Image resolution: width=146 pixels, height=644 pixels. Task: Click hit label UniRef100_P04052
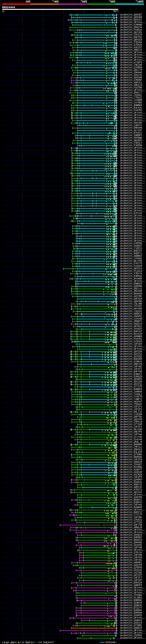[131, 339]
